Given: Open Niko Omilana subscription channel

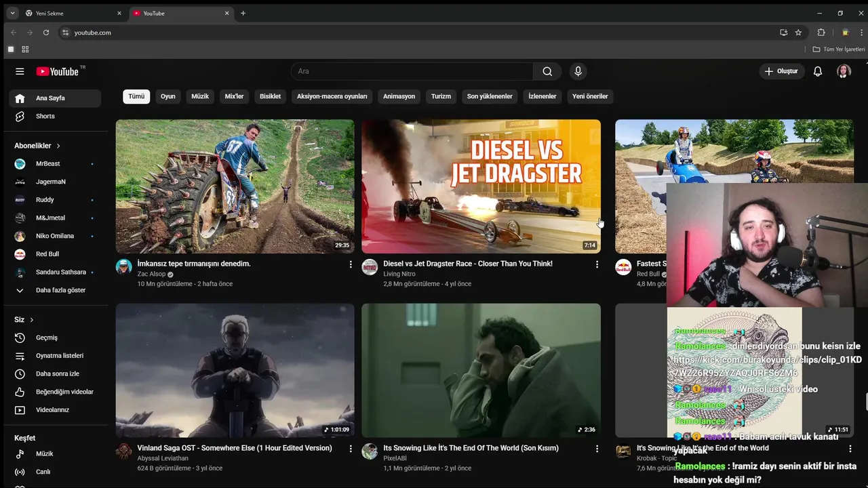Looking at the screenshot, I should [55, 236].
